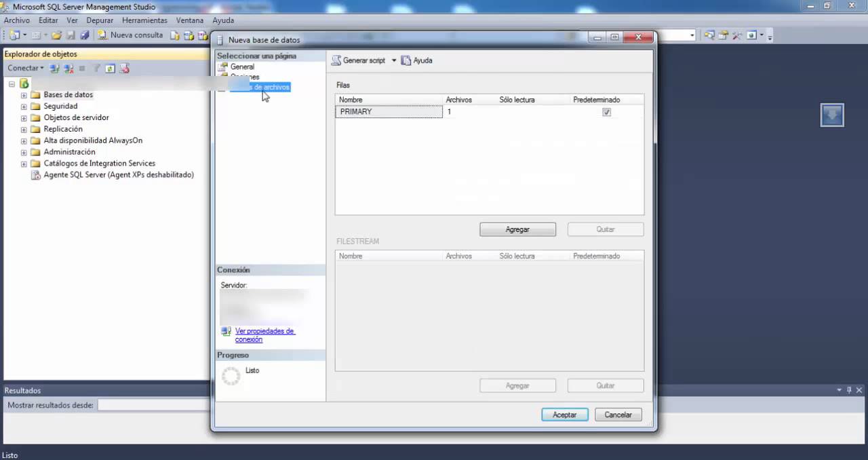Image resolution: width=868 pixels, height=460 pixels.
Task: Click the wrench tools icon on right toolbar
Action: click(x=737, y=35)
